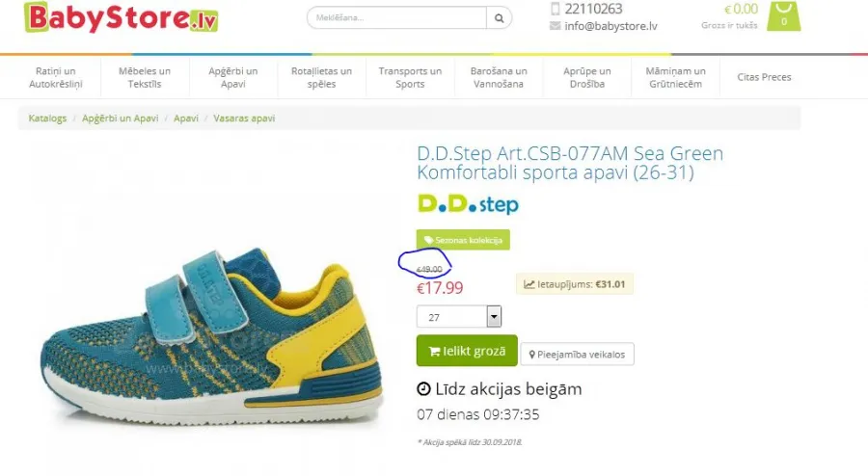Click the Sezonas kolekcija tag label
This screenshot has height=476, width=868.
point(463,240)
